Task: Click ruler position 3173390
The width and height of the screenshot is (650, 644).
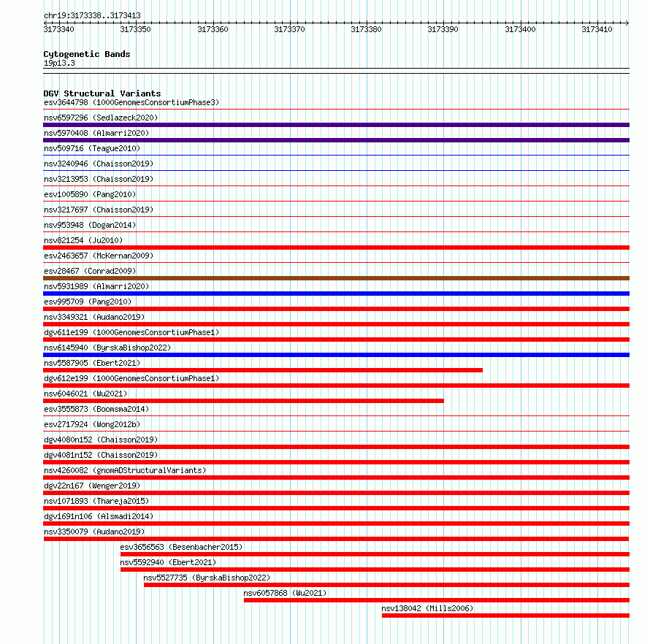Action: pos(443,29)
